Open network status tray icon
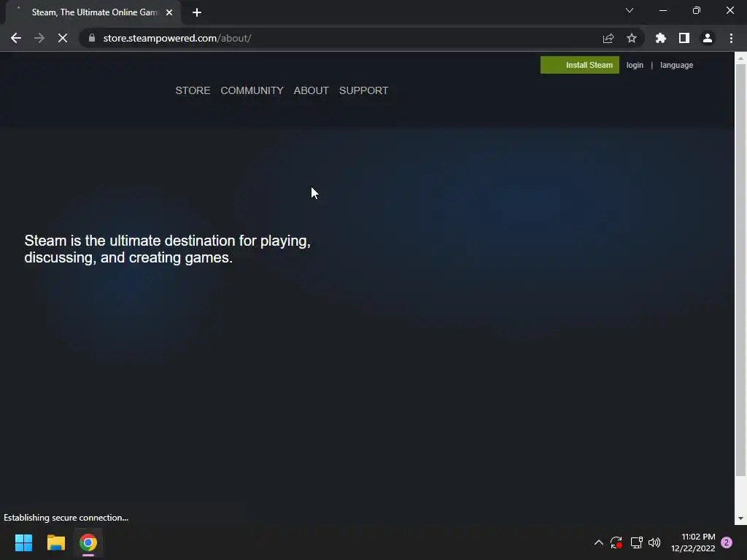747x560 pixels. (x=636, y=542)
